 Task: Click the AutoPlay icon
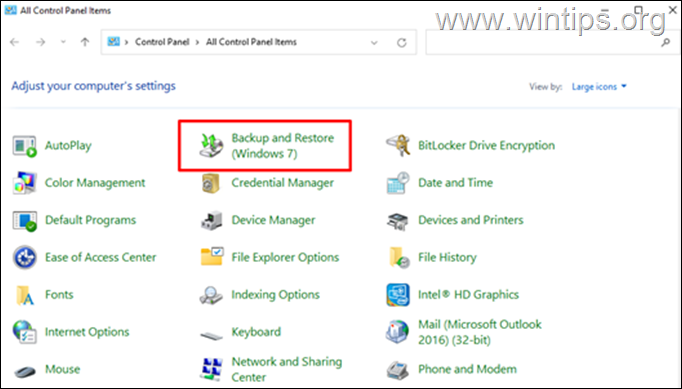pos(24,146)
